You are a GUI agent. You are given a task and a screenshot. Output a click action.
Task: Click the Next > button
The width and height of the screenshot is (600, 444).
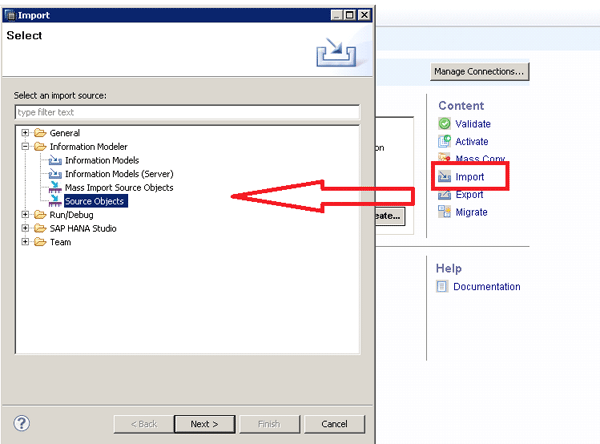[x=204, y=424]
